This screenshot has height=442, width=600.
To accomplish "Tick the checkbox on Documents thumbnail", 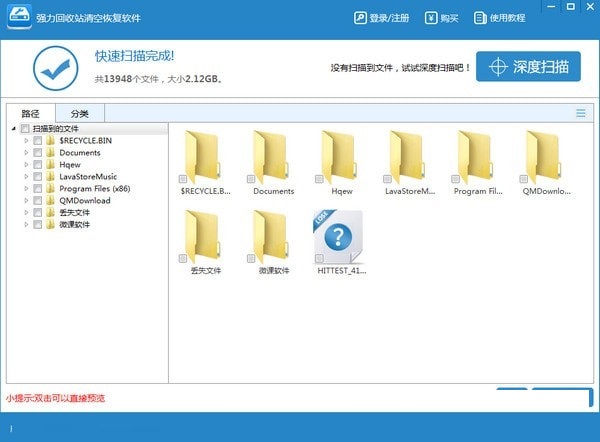I will point(251,179).
